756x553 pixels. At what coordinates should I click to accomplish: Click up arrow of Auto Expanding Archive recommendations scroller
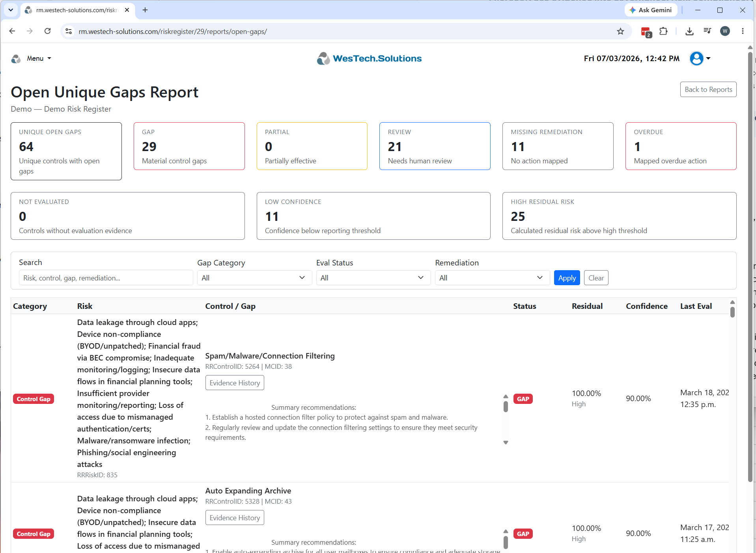506,531
